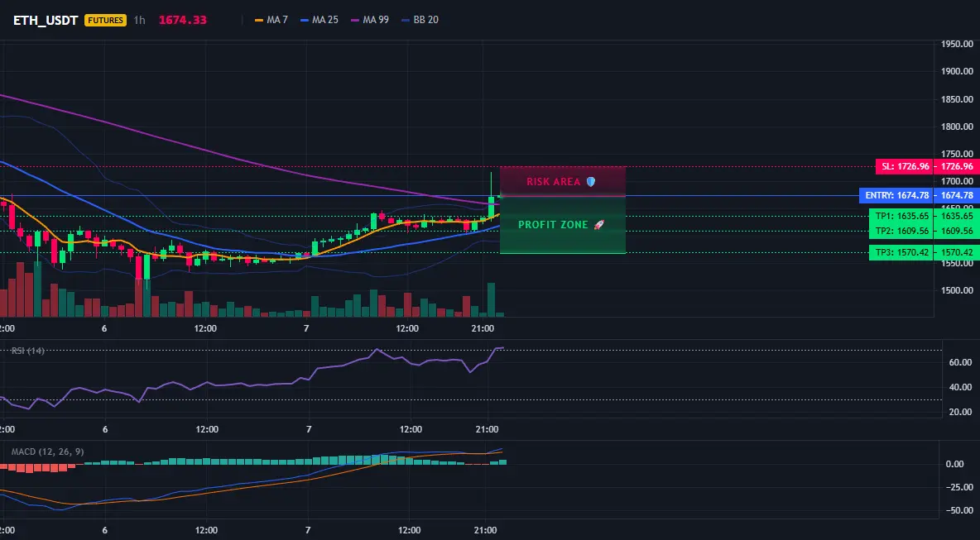
Task: Toggle the MA 99 legend indicator
Action: (370, 20)
